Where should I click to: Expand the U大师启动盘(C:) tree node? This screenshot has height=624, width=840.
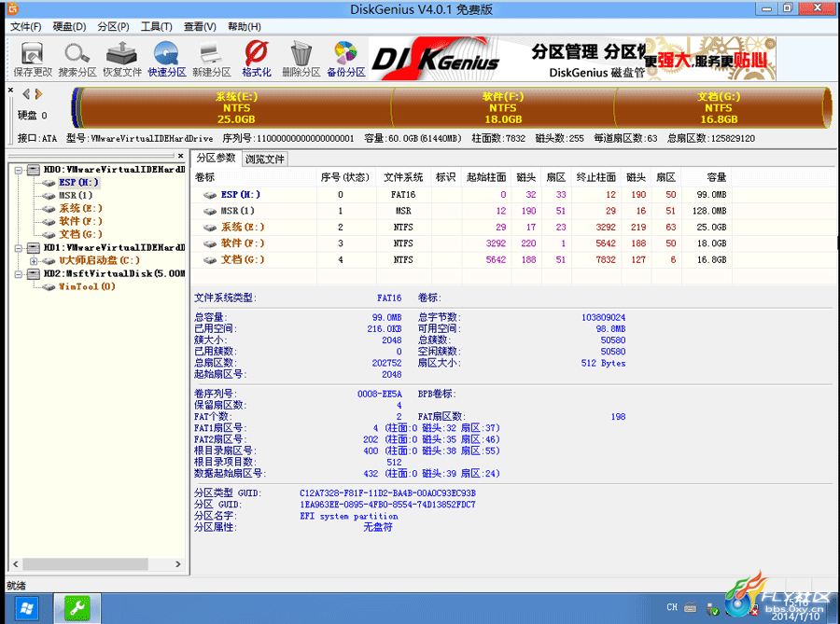(34, 261)
